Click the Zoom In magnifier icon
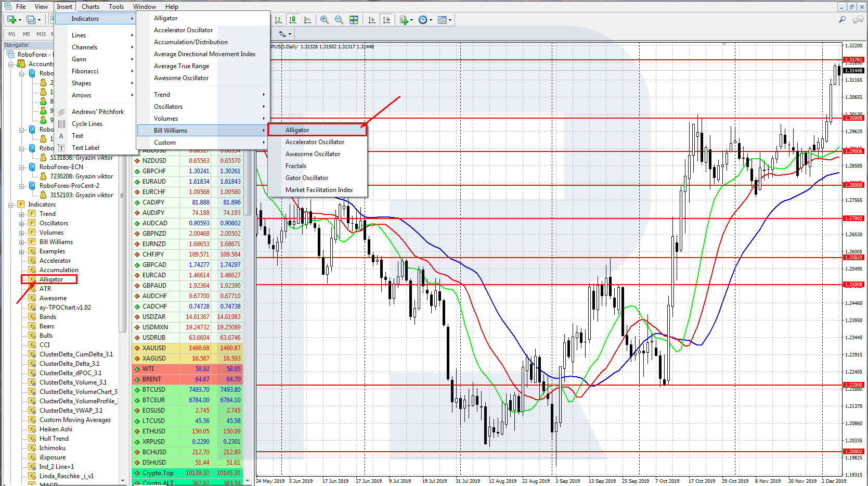The width and height of the screenshot is (868, 486). (325, 20)
